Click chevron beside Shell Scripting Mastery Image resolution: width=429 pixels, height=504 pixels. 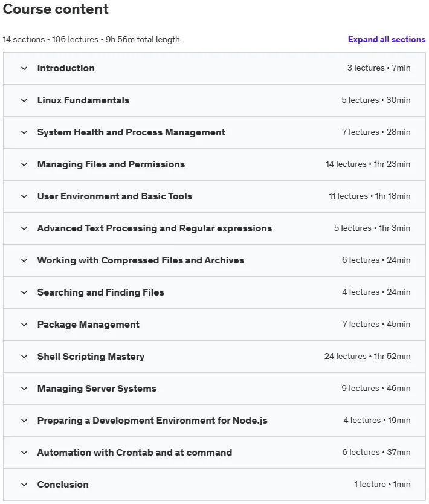[x=24, y=357]
